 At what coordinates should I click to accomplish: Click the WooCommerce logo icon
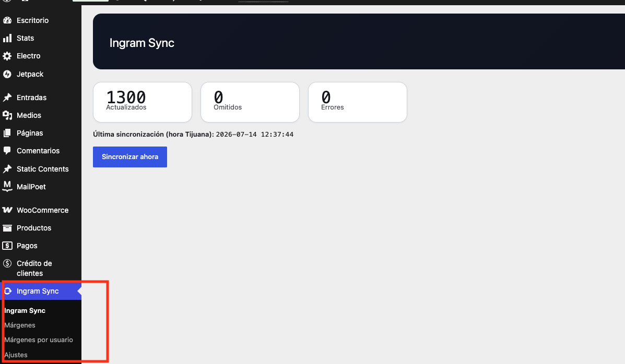click(7, 210)
